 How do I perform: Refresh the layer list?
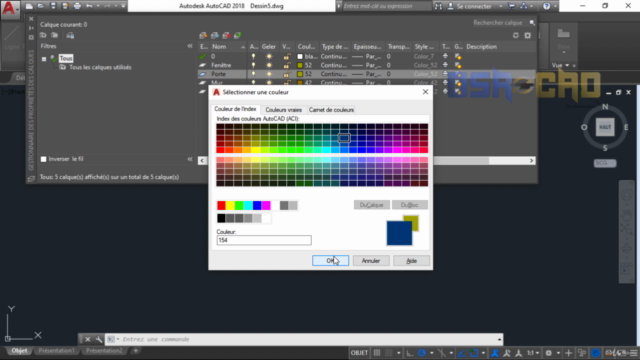coord(516,36)
